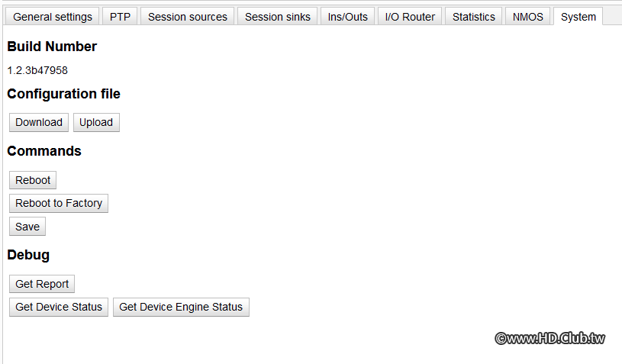Image resolution: width=622 pixels, height=364 pixels.
Task: Click the Configuration file heading
Action: 63,94
